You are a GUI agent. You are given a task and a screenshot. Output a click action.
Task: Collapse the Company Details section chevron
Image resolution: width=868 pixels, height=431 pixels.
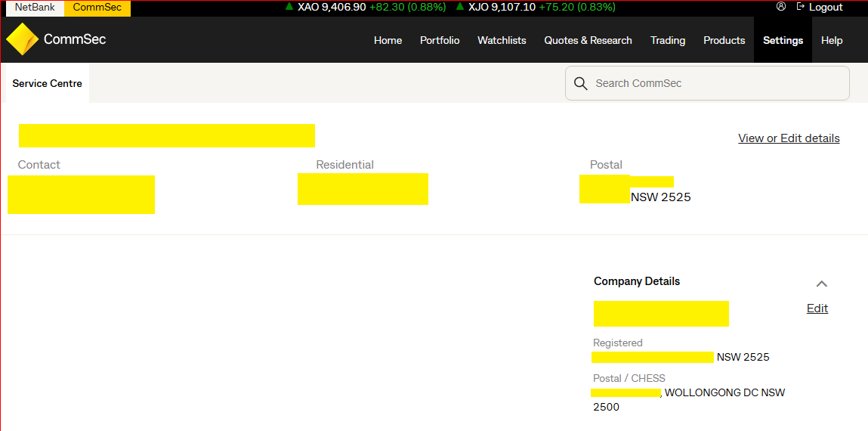[821, 284]
